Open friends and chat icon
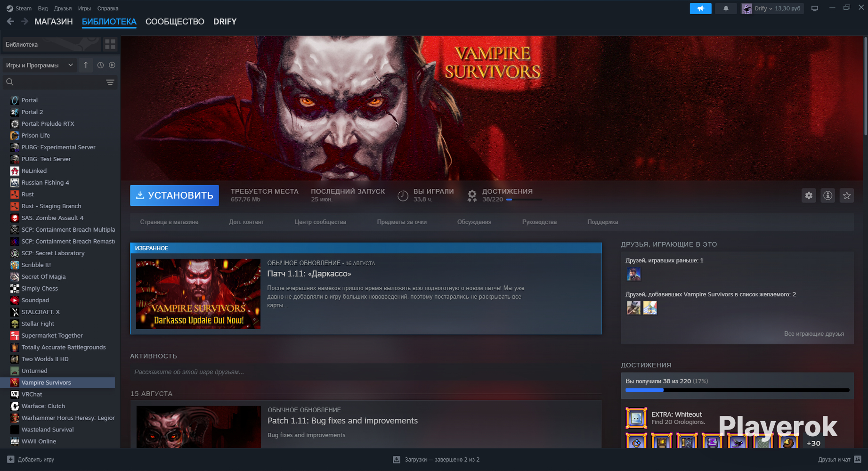This screenshot has width=868, height=471. tap(858, 460)
